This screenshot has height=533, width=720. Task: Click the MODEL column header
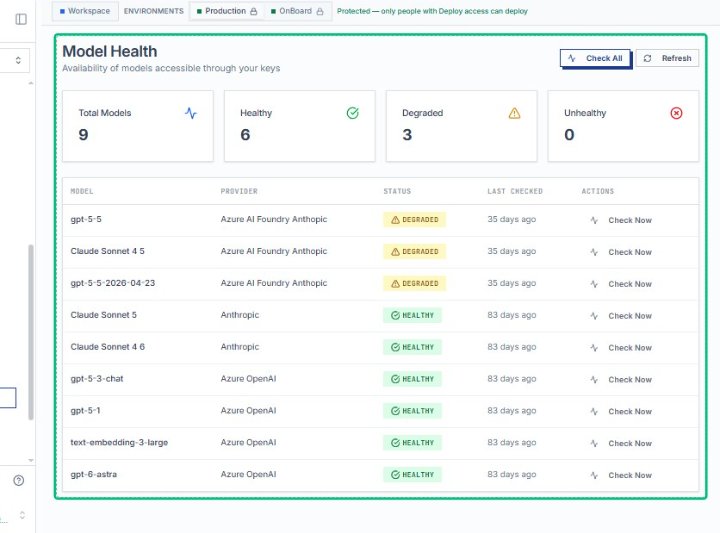pyautogui.click(x=82, y=191)
